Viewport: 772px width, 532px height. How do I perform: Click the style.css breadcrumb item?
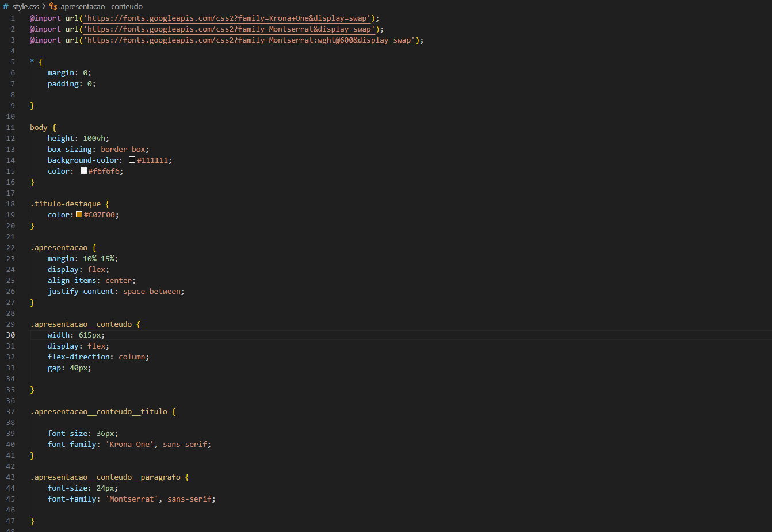26,7
